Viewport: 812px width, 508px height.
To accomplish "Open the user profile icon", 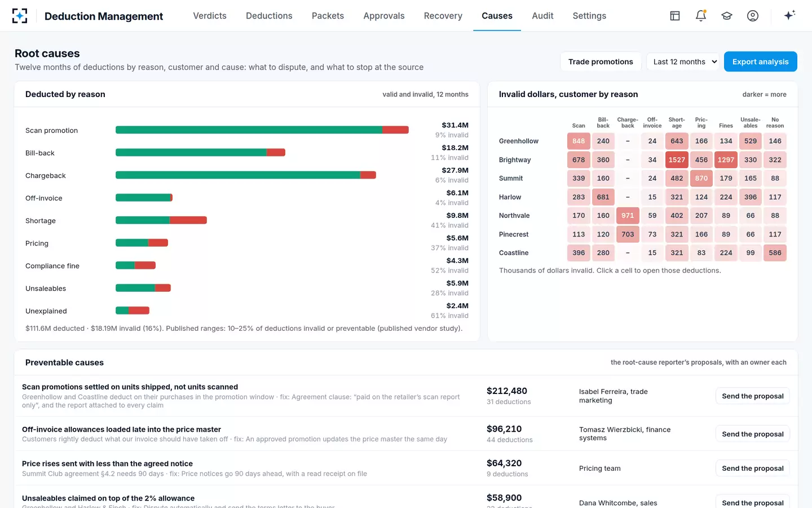I will [x=753, y=16].
